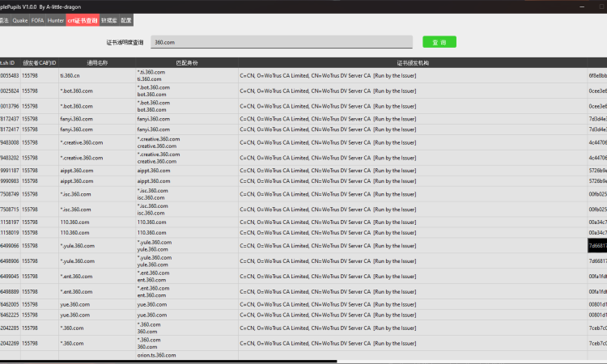The width and height of the screenshot is (607, 364).
Task: Select ID cell ending 9990983
Action: click(10, 180)
